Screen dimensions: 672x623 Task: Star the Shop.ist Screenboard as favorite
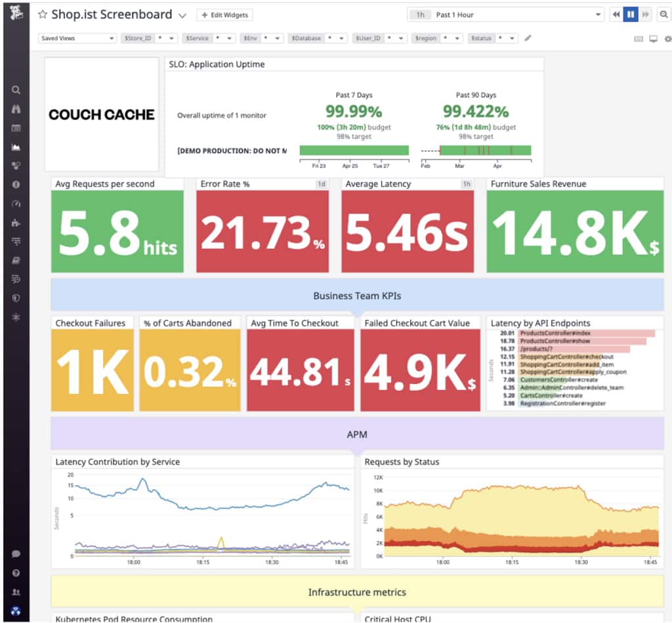(x=42, y=14)
